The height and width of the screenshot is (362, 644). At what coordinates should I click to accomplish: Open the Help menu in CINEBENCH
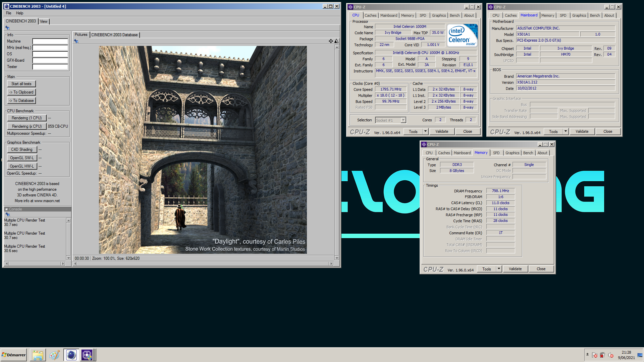[20, 13]
